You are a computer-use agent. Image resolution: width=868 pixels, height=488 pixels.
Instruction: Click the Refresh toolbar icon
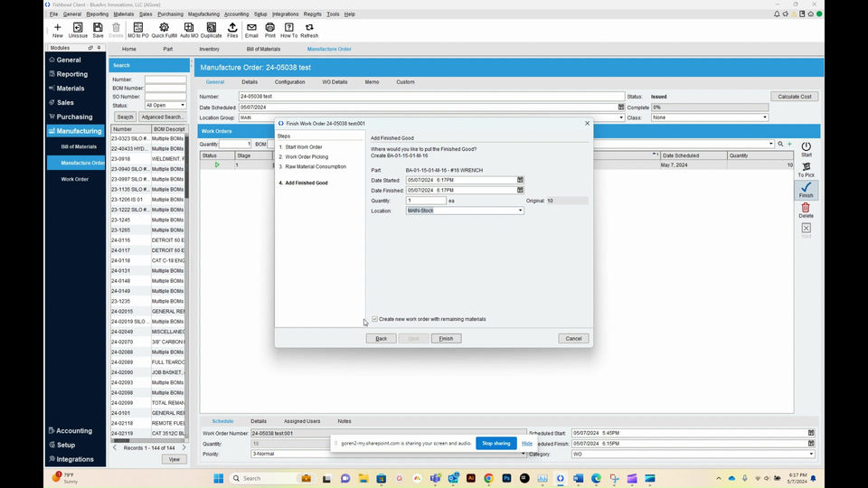(309, 31)
